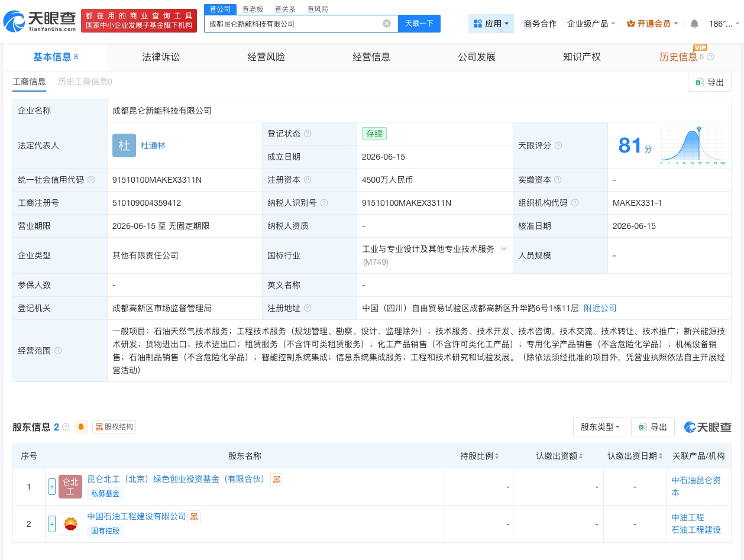The width and height of the screenshot is (744, 560).
Task: Click help icon beside 实缴资本
Action: [x=558, y=180]
